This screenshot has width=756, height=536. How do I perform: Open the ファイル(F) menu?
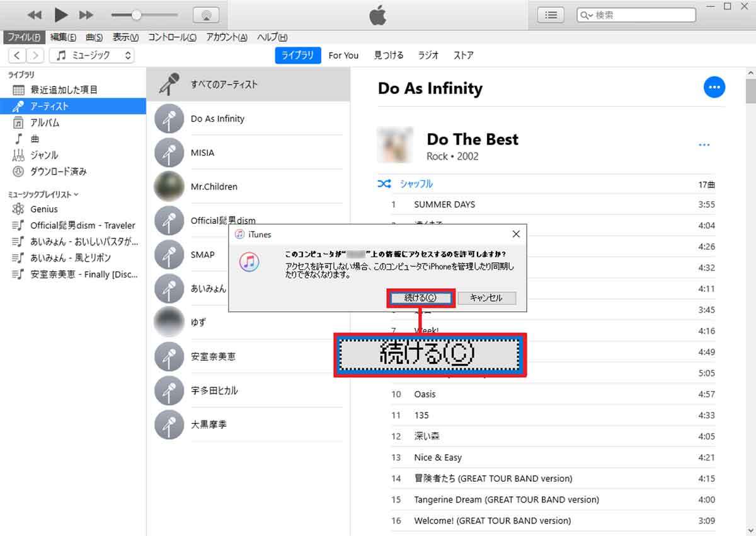pos(24,37)
